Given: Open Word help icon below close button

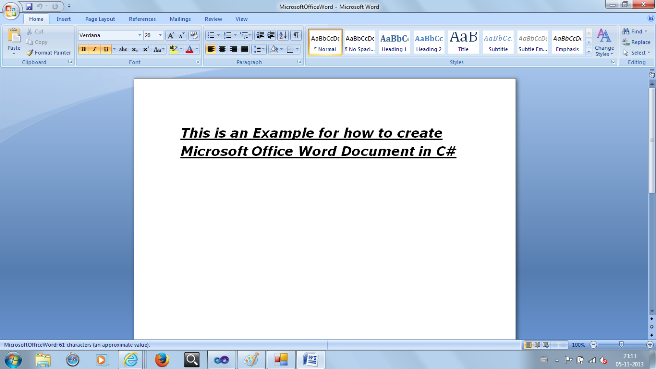Looking at the screenshot, I should (651, 19).
